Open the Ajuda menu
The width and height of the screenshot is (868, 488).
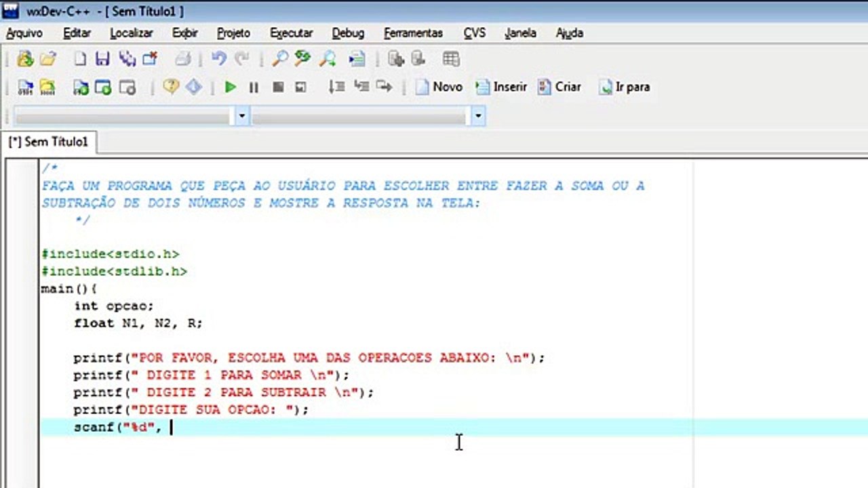569,33
